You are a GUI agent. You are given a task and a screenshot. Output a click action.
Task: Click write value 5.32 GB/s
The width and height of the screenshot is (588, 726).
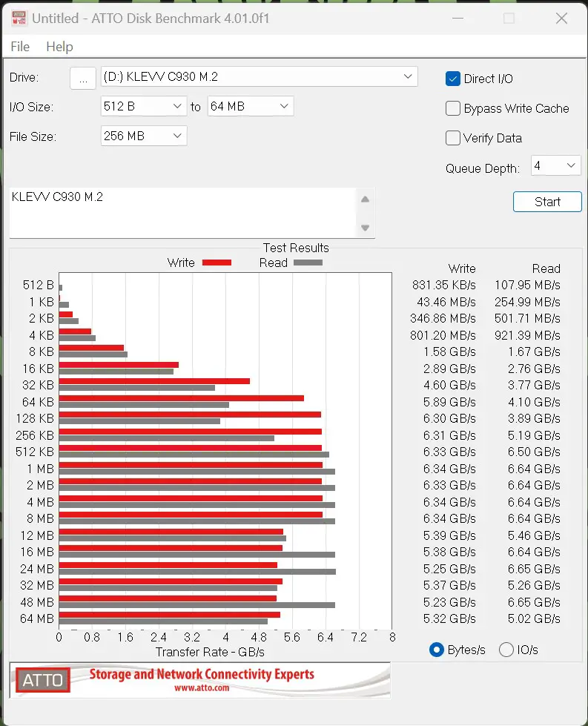coord(449,619)
